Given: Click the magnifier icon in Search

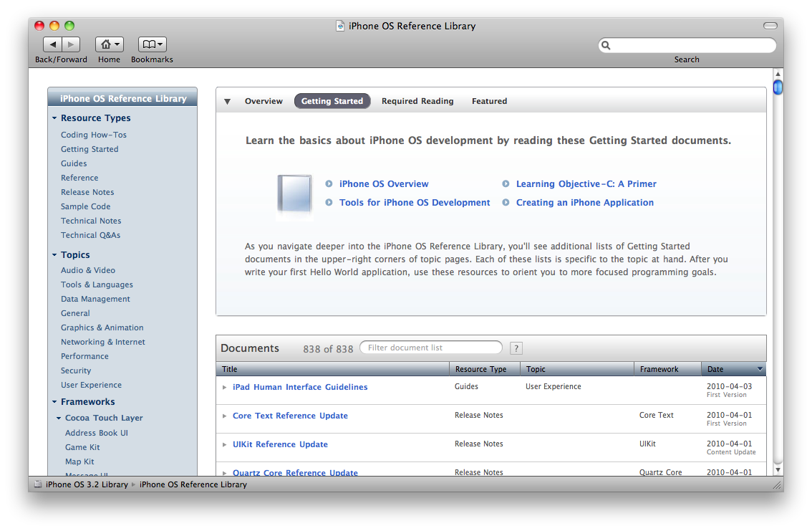Looking at the screenshot, I should [x=606, y=46].
